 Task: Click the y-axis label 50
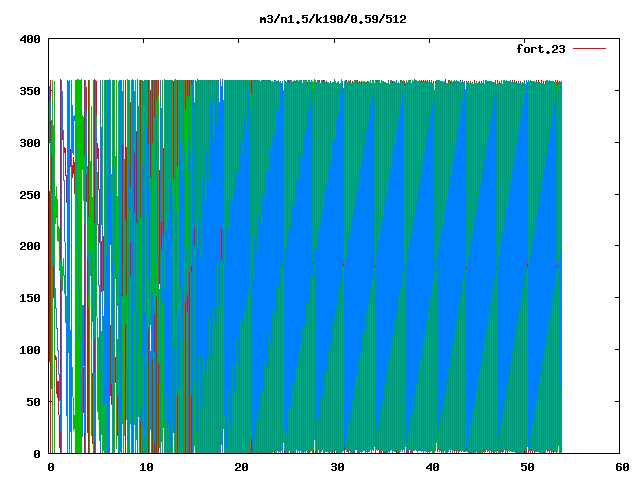tap(33, 402)
